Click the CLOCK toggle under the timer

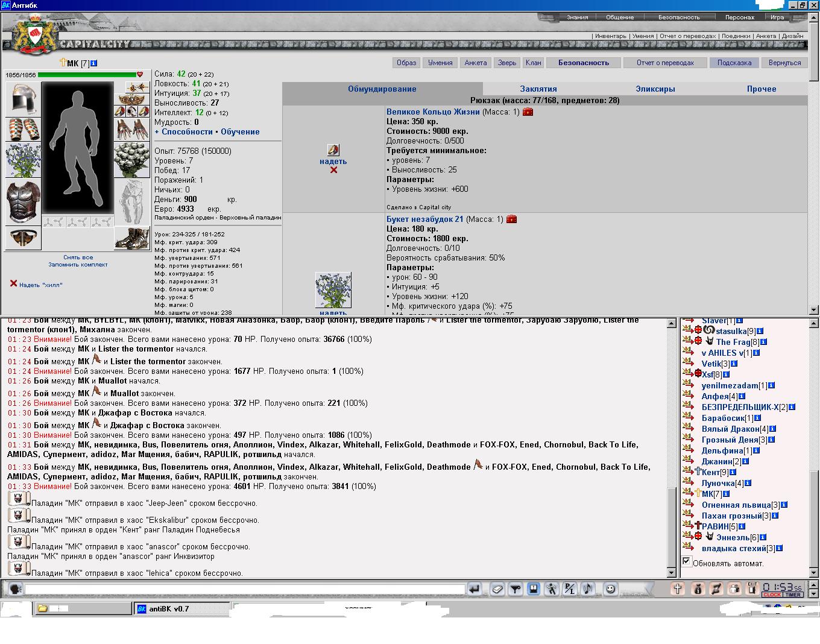coord(772,595)
